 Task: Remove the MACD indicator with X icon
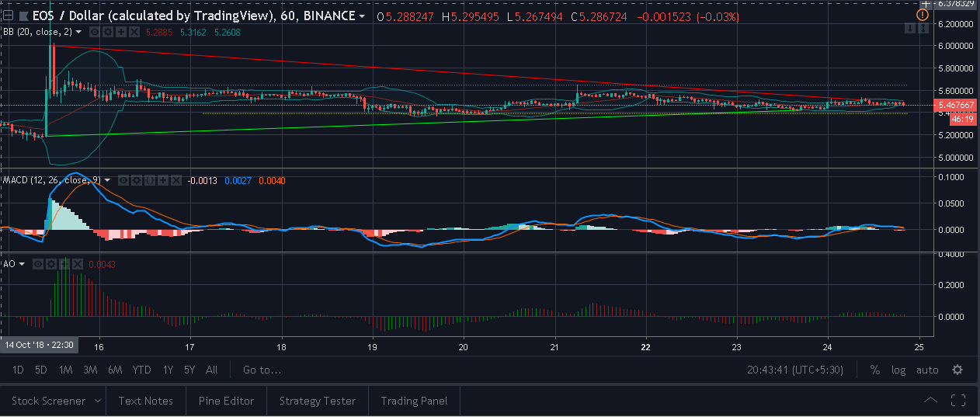[x=176, y=180]
